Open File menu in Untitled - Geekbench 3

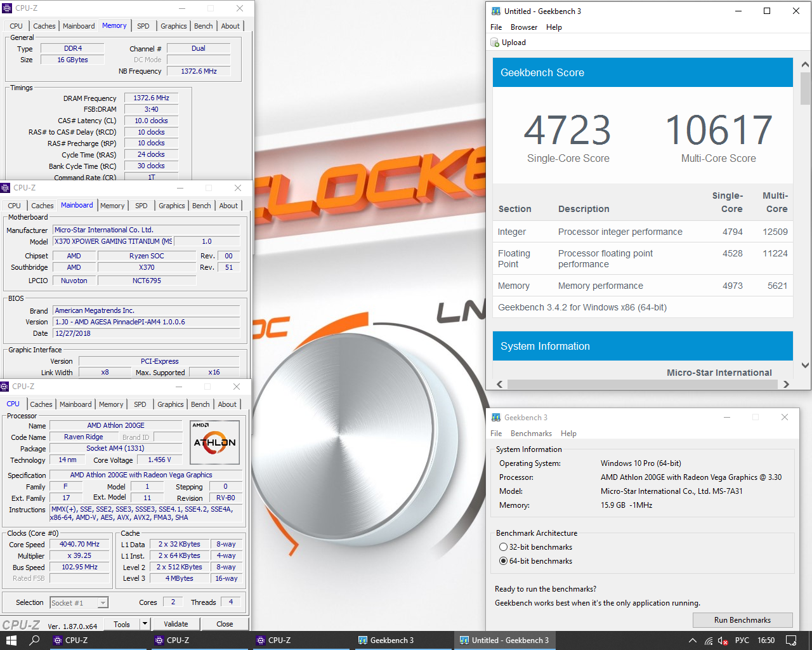[496, 27]
